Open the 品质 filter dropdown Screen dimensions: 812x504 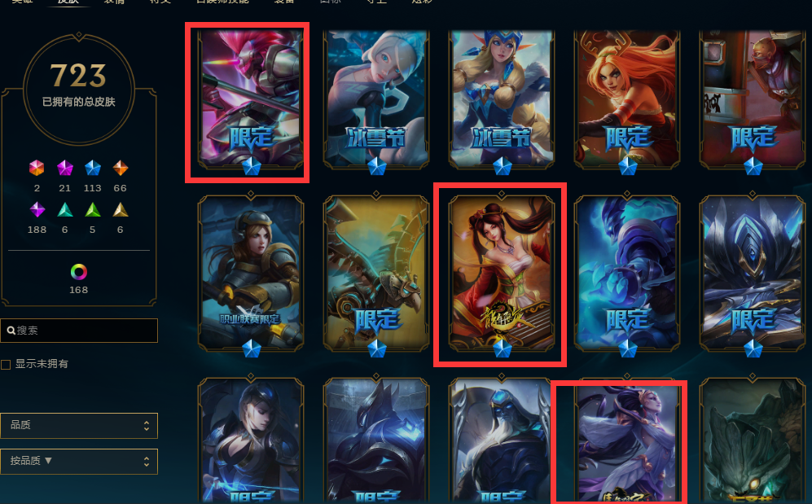[79, 425]
